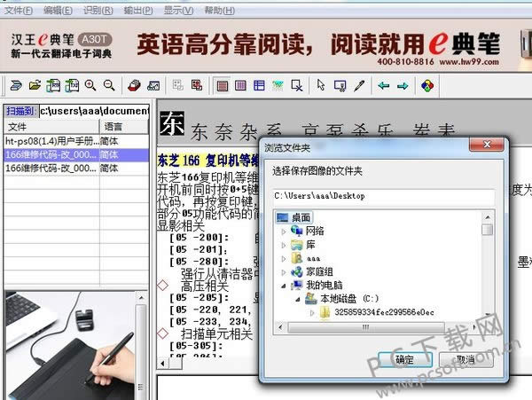Click the greyed-out layout analysis icon
This screenshot has height=400, width=532.
[178, 85]
